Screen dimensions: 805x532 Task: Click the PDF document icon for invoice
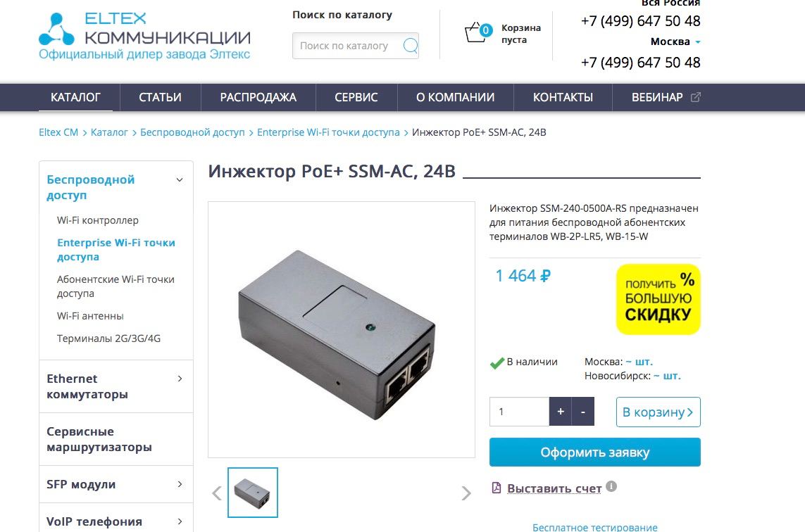(x=497, y=488)
